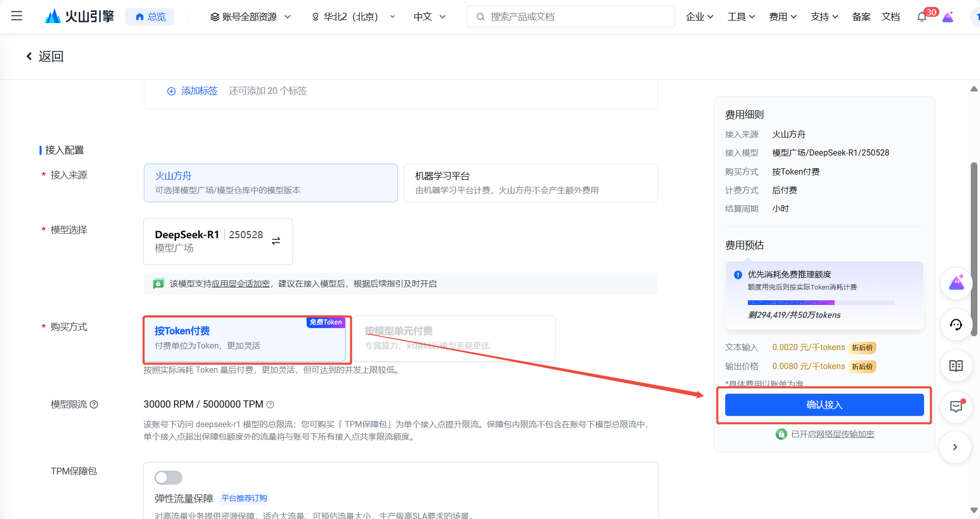Click the green shield icon under 确认接入

pyautogui.click(x=781, y=434)
